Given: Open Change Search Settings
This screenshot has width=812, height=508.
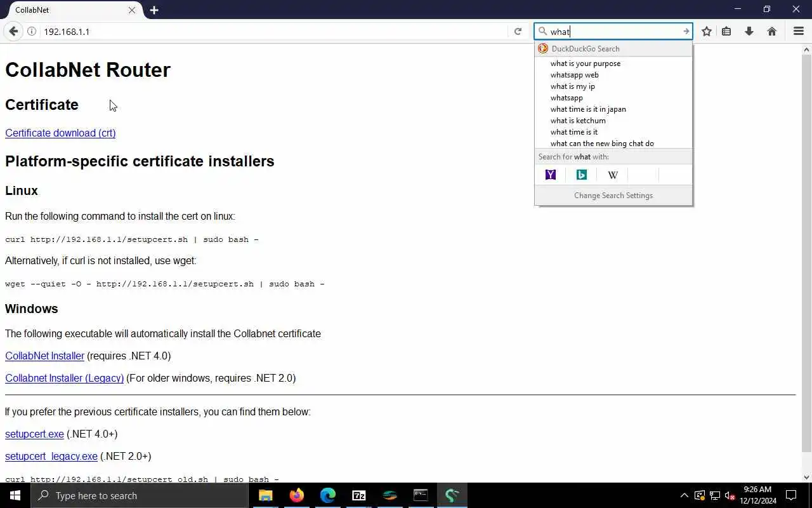Looking at the screenshot, I should tap(613, 196).
